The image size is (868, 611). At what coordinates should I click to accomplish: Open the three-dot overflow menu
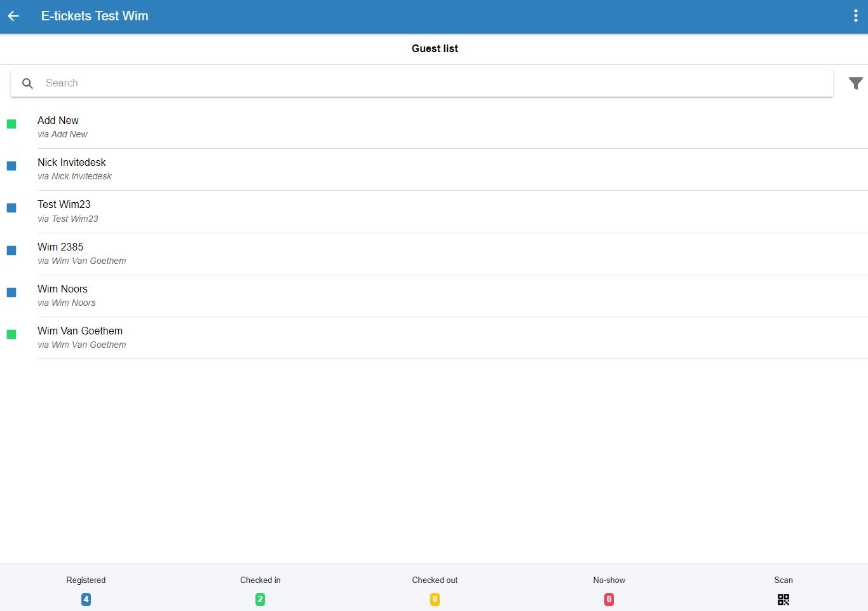(x=855, y=16)
